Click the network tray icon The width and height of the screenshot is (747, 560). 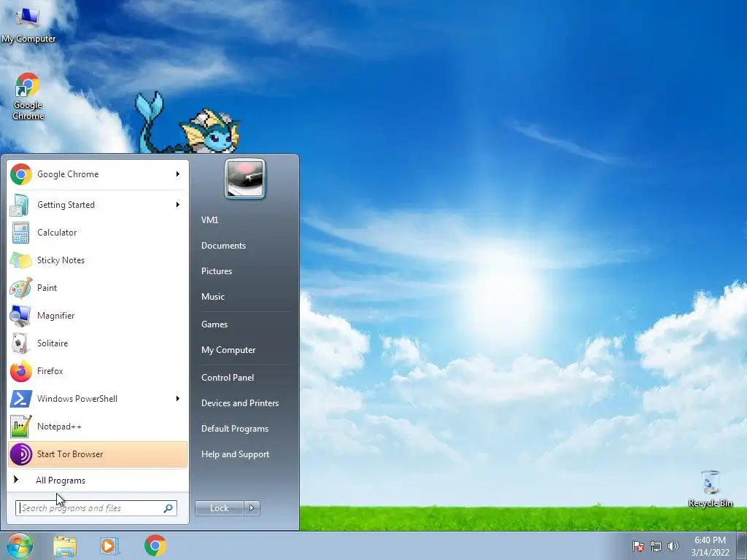click(656, 546)
